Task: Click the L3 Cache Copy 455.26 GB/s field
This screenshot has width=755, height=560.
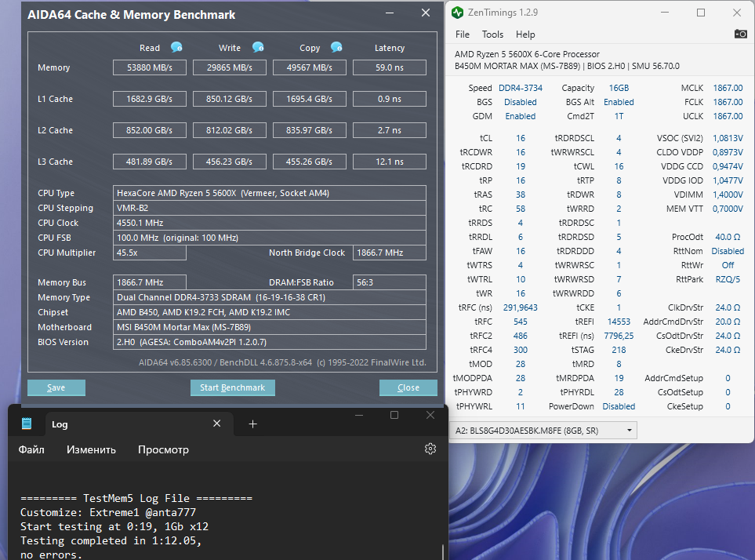Action: pos(310,162)
